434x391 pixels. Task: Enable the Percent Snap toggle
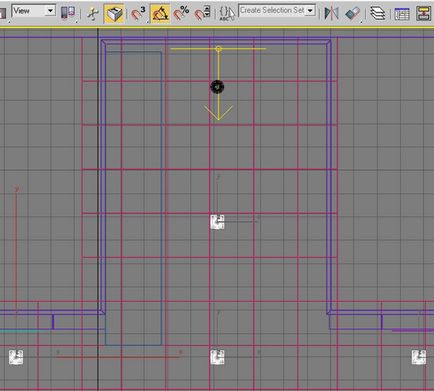pyautogui.click(x=181, y=14)
